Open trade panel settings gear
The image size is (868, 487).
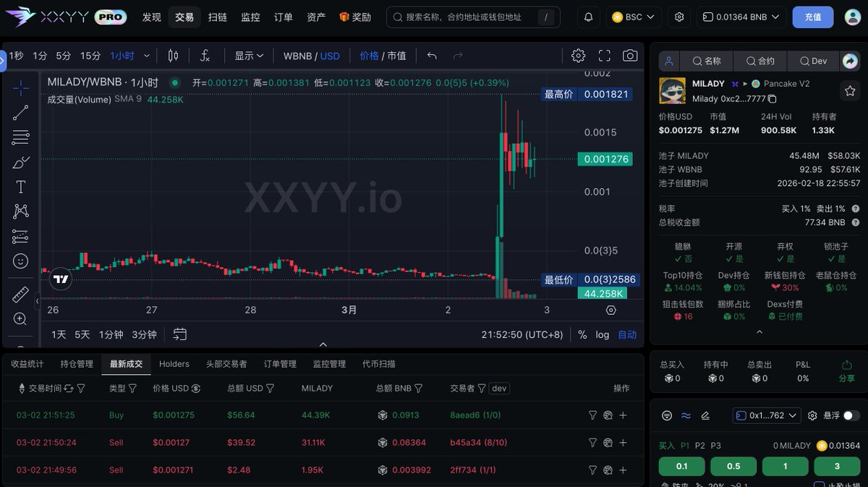click(812, 415)
